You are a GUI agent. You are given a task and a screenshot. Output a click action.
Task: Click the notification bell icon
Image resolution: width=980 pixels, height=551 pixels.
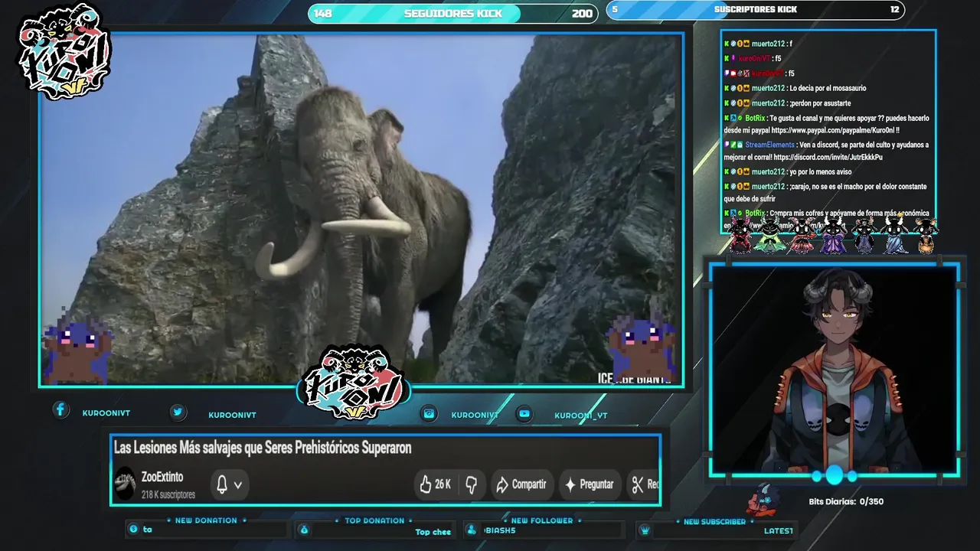pos(222,484)
